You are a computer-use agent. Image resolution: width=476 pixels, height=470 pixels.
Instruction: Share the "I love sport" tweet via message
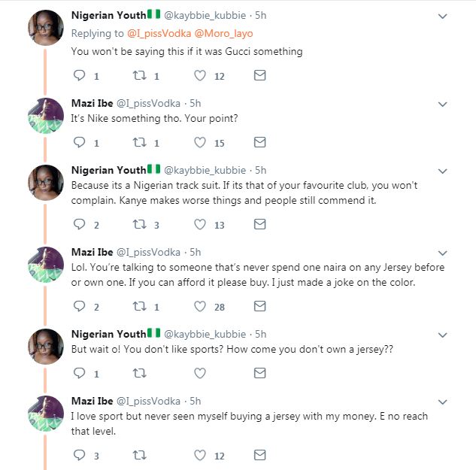tap(259, 455)
